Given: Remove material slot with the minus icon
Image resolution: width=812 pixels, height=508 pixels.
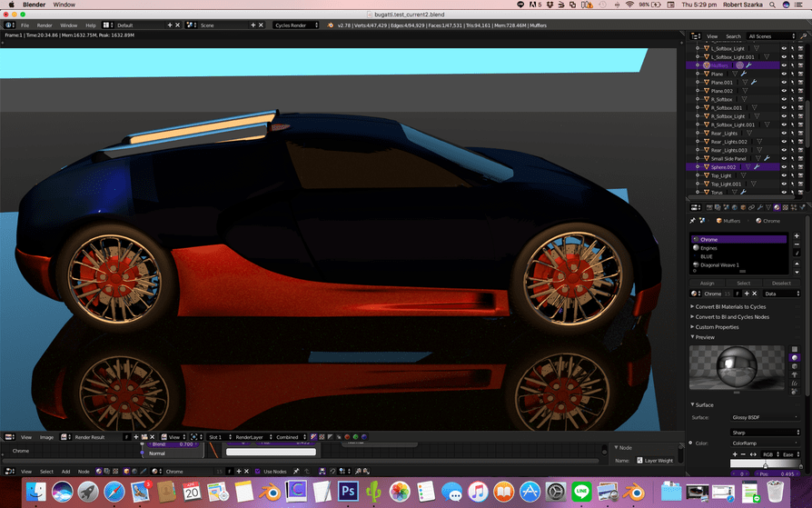Looking at the screenshot, I should click(797, 245).
